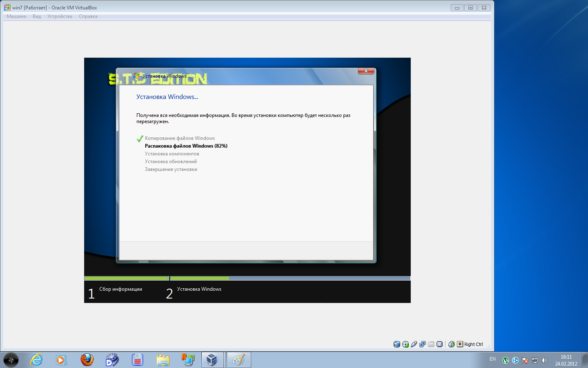Image resolution: width=588 pixels, height=368 pixels.
Task: Open the volume speaker tray icon
Action: (544, 360)
